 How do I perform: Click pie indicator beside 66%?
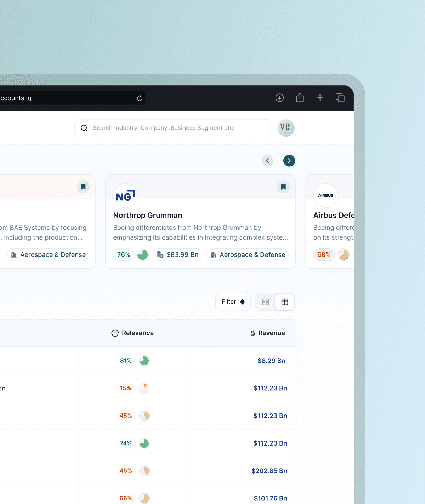point(144,498)
